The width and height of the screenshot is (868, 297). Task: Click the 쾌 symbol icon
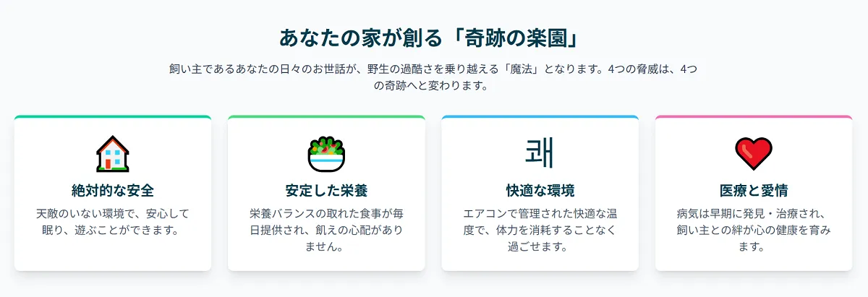(540, 152)
